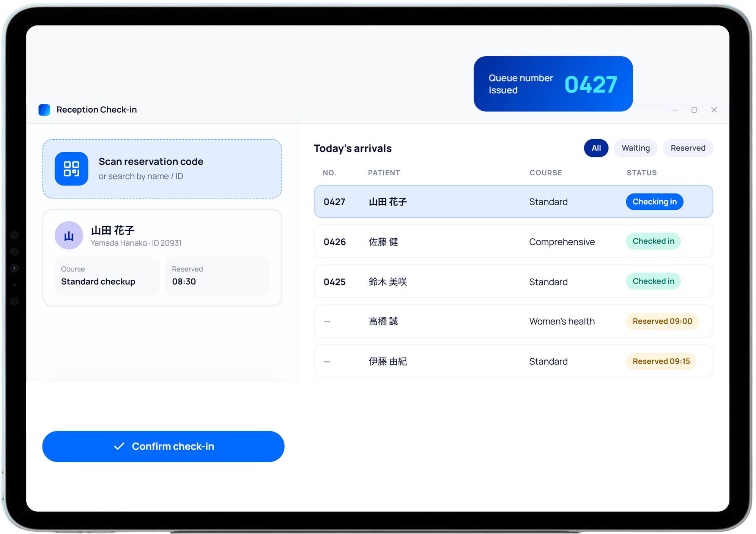The width and height of the screenshot is (756, 534).
Task: Click the Checked in badge for 0426
Action: tap(653, 241)
